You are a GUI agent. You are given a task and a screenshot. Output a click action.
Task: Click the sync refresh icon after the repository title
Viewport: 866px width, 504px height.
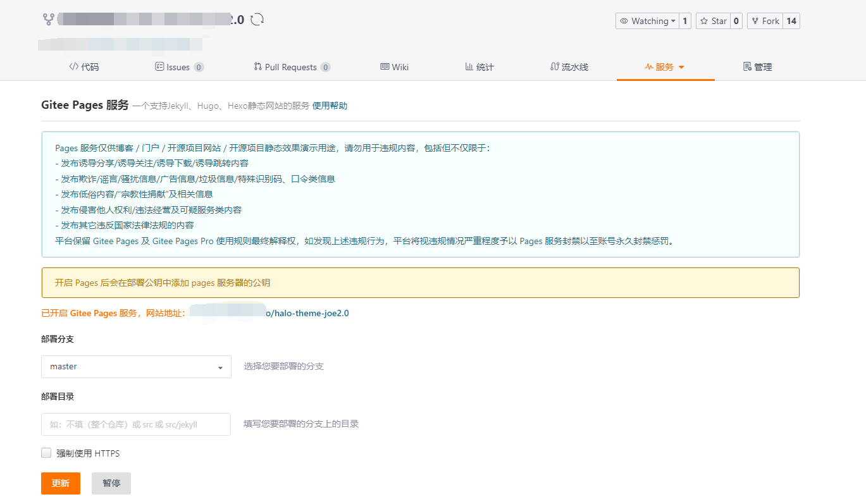pyautogui.click(x=257, y=19)
